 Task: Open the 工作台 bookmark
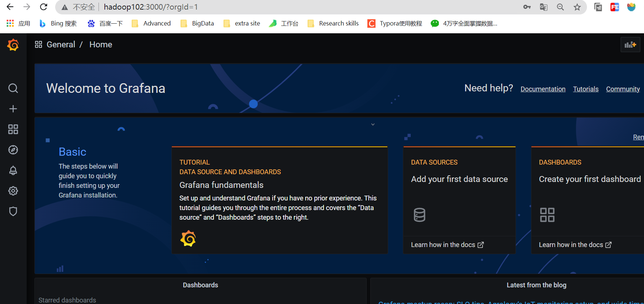(284, 23)
